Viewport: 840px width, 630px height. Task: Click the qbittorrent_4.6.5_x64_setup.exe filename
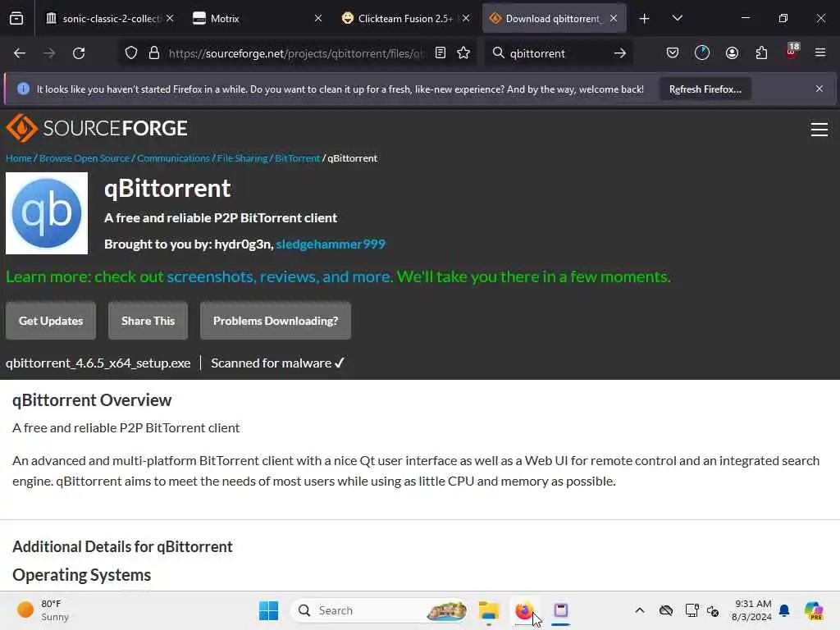[98, 363]
